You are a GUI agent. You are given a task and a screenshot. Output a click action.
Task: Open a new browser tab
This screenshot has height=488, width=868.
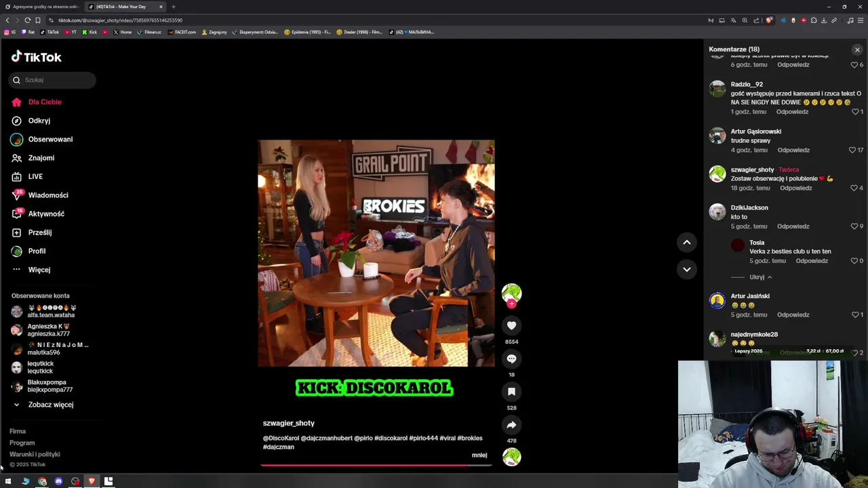(x=173, y=7)
